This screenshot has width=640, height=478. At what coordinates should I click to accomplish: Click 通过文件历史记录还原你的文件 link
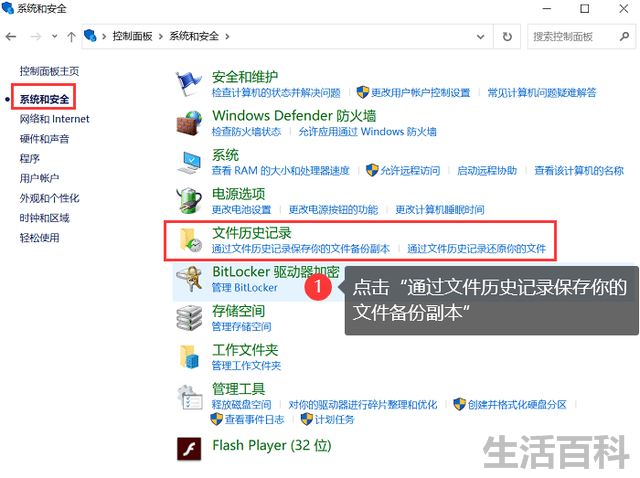pos(476,249)
